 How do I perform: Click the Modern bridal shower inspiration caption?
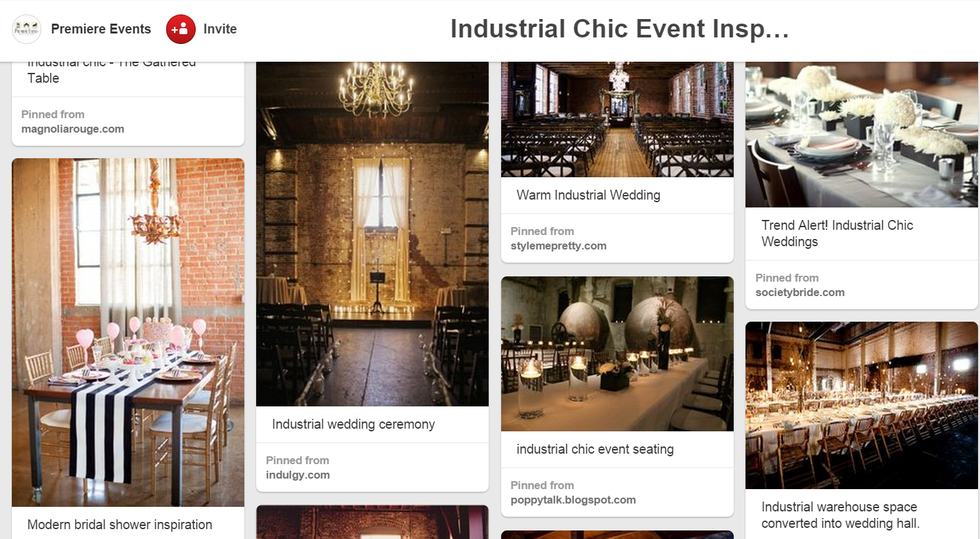(x=120, y=525)
